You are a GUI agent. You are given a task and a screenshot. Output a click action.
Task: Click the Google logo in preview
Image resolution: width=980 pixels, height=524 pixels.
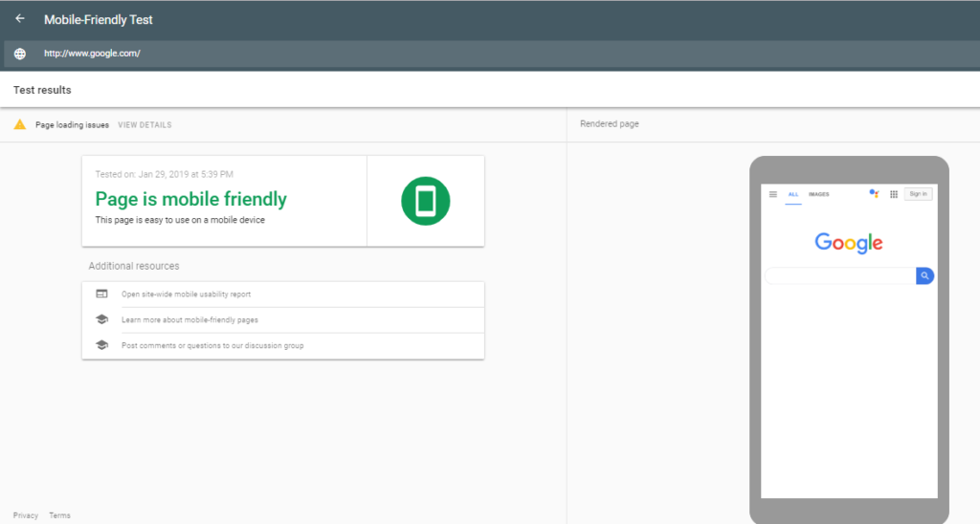coord(849,243)
